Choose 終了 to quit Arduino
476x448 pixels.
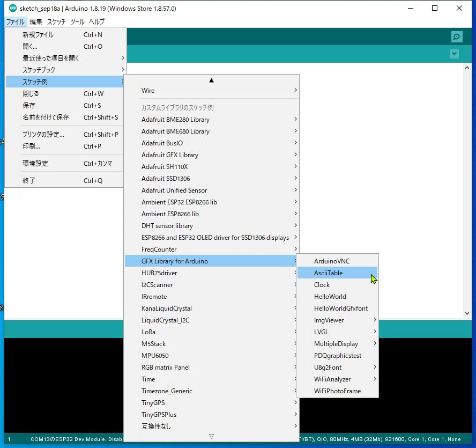(64, 180)
